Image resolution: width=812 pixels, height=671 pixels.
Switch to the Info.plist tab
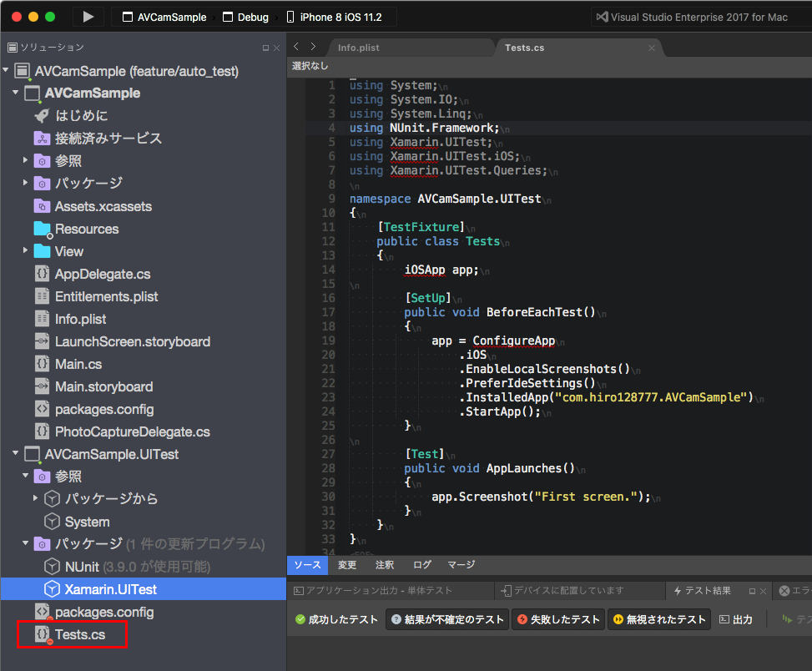point(358,48)
